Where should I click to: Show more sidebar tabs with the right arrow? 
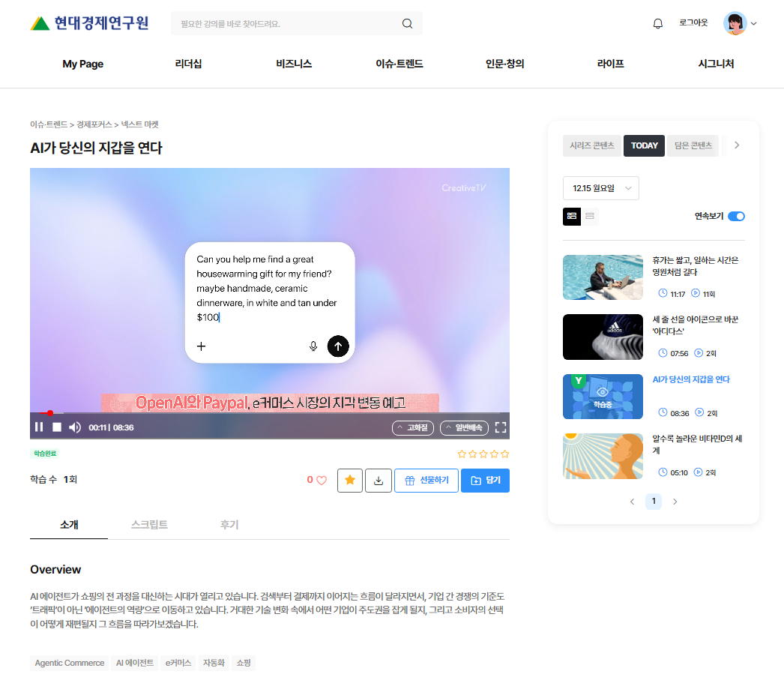point(737,145)
